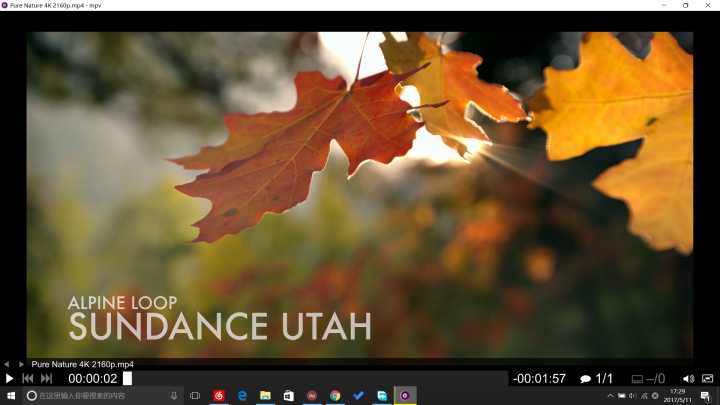Open the Windows Start menu
The image size is (720, 405).
click(x=10, y=396)
